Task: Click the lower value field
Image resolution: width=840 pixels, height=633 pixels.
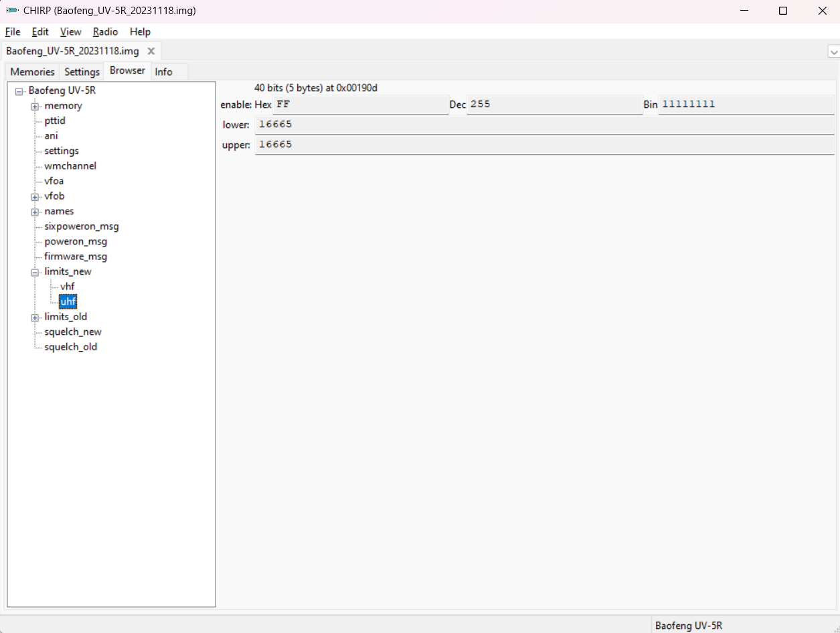Action: 545,125
